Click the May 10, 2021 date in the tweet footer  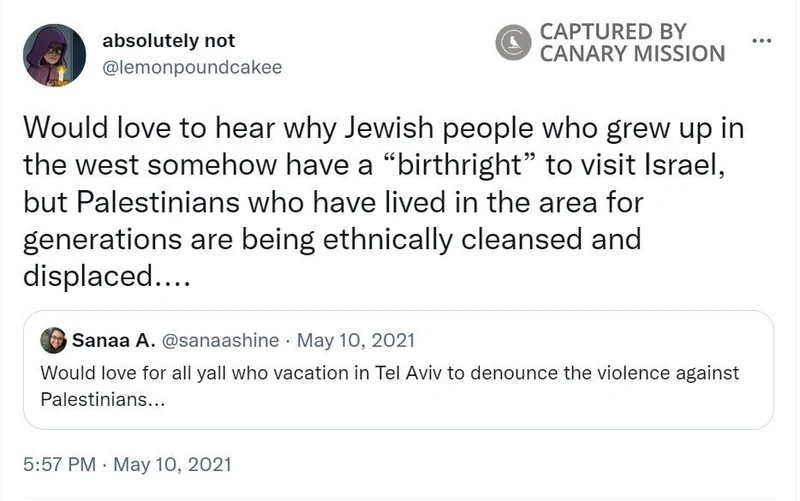click(x=172, y=464)
